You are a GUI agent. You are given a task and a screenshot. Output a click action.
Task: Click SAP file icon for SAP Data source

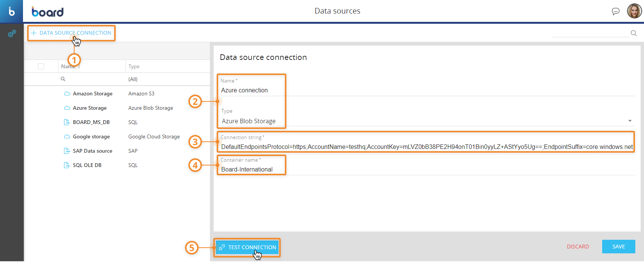67,151
